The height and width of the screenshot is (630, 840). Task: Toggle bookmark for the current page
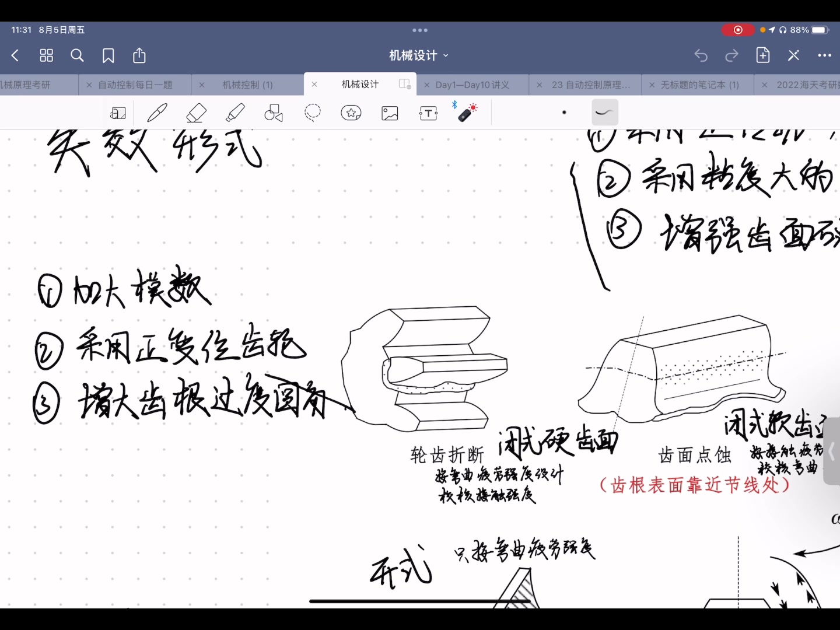click(108, 55)
